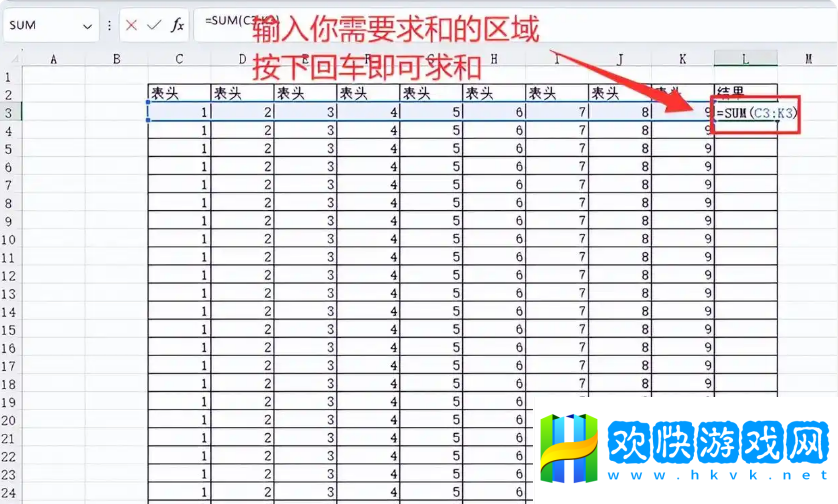Viewport: 838px width, 504px height.
Task: Click the 结果 header cell in column L
Action: [x=746, y=94]
